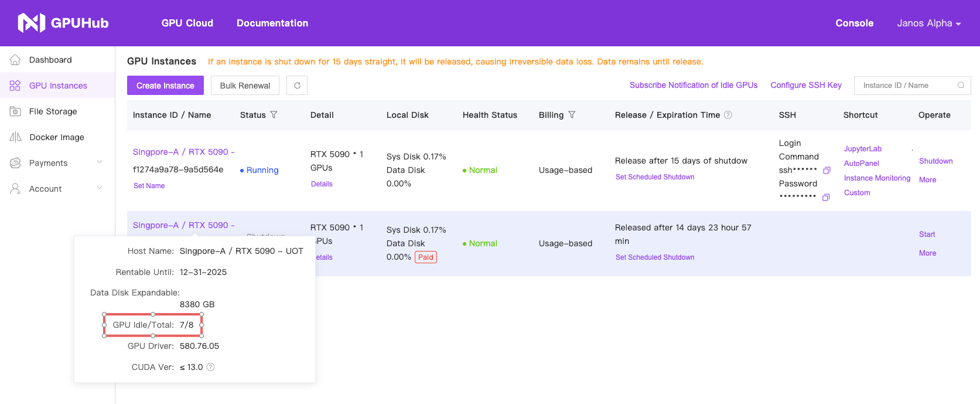The width and height of the screenshot is (980, 404).
Task: Click instance ID f1274a9a78-9a5d564e
Action: (x=178, y=169)
